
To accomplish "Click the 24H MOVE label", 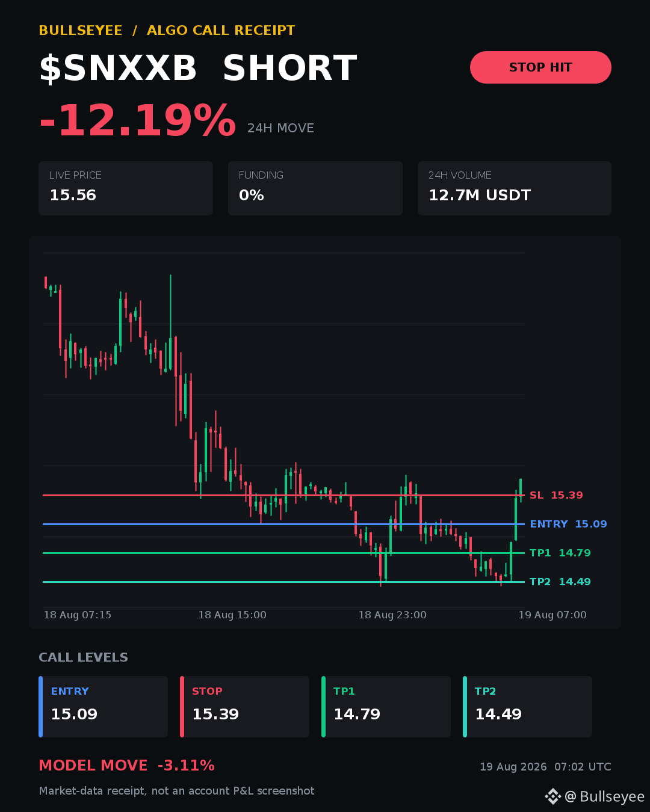I will (x=280, y=128).
